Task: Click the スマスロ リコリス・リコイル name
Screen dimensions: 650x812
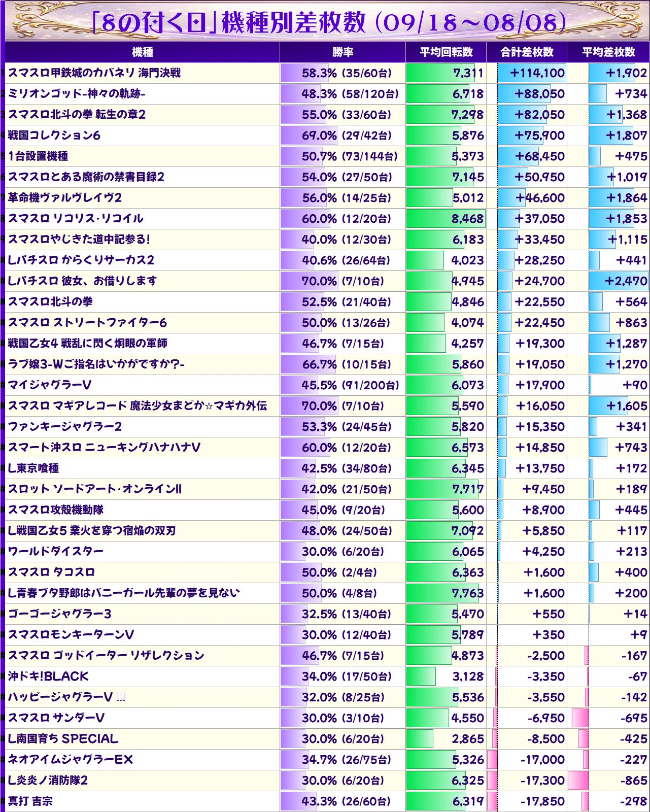Action: coord(76,219)
